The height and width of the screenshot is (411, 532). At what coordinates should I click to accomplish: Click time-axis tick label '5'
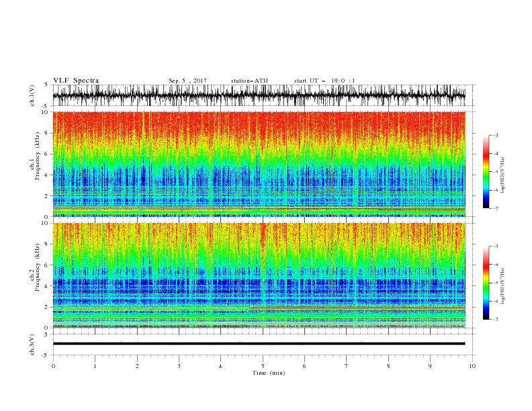[263, 366]
